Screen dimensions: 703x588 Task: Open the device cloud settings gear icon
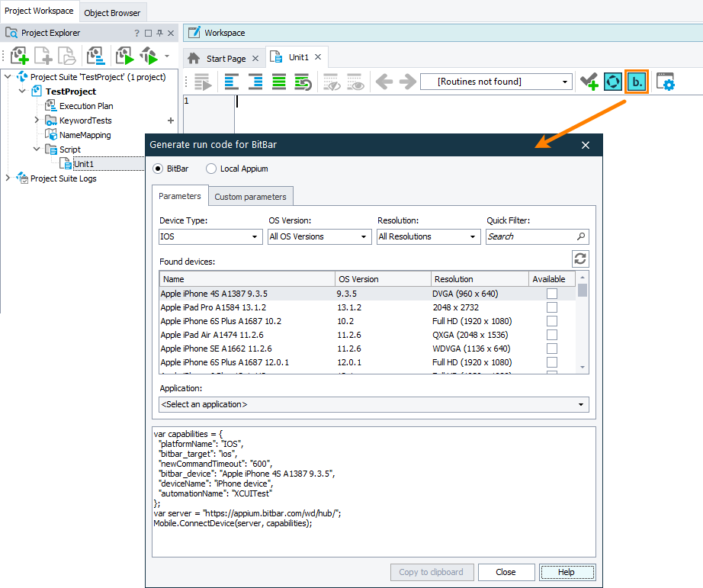click(x=666, y=82)
